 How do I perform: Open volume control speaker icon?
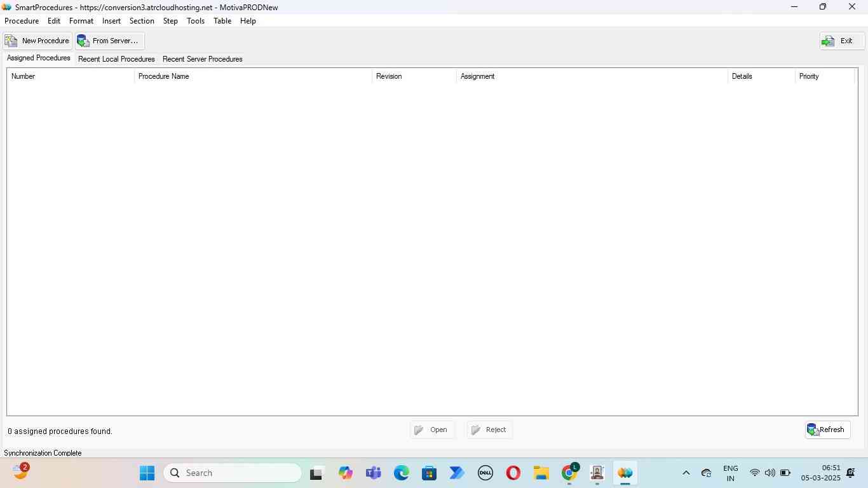(770, 473)
